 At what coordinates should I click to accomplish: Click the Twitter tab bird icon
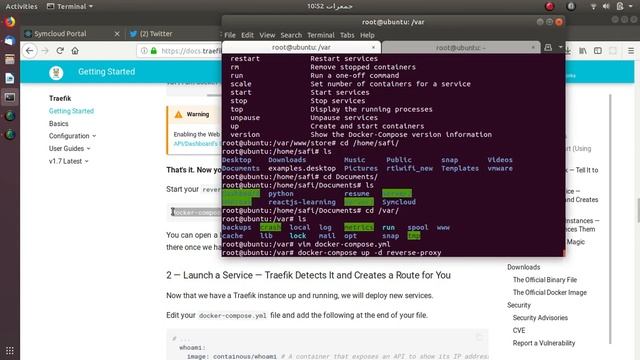click(133, 34)
